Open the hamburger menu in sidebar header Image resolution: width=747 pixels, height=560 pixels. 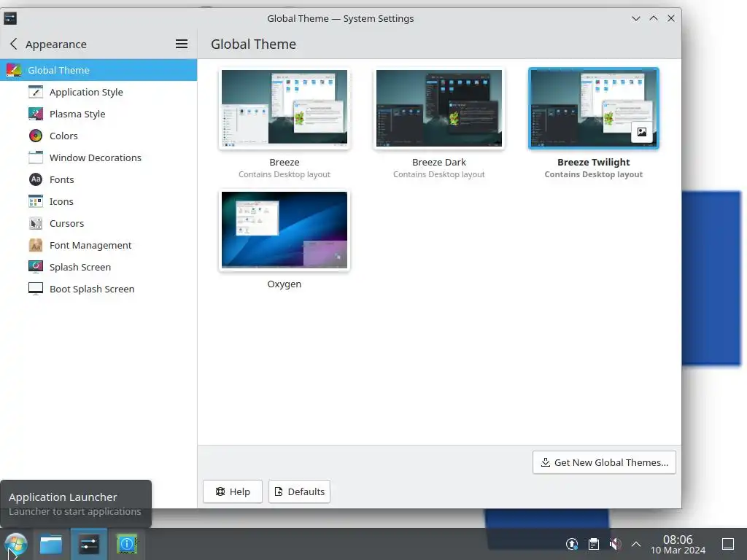point(182,44)
